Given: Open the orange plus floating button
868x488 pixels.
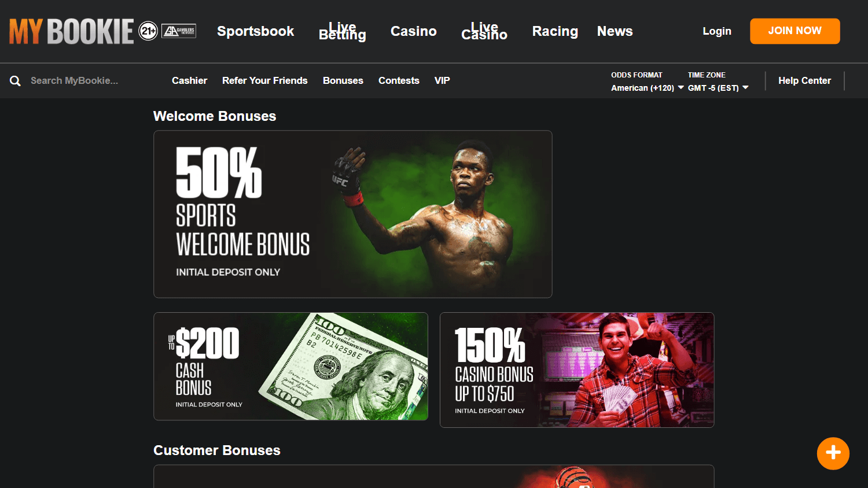Looking at the screenshot, I should [x=833, y=453].
